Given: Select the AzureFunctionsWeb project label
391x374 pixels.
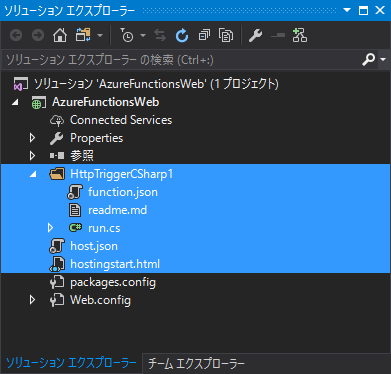Looking at the screenshot, I should coord(106,102).
